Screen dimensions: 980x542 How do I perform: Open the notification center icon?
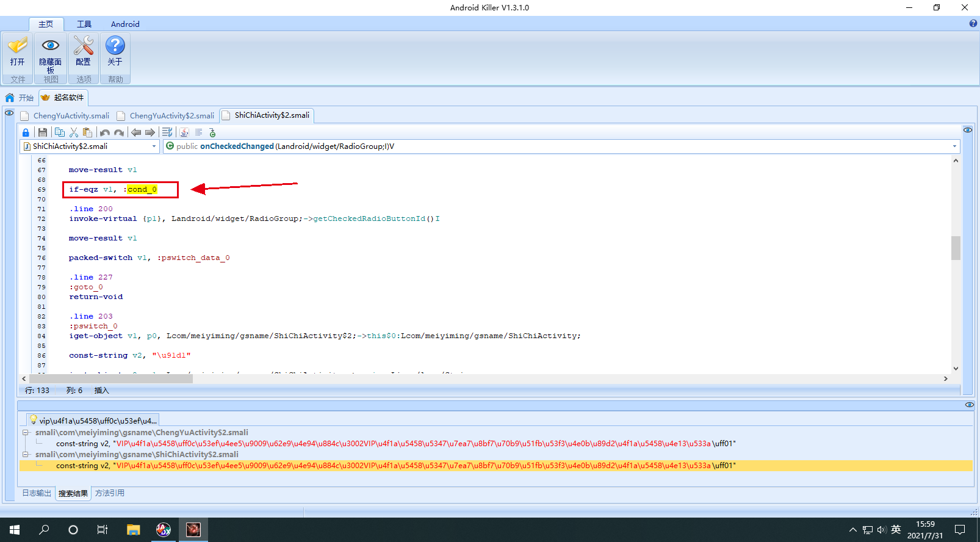960,530
